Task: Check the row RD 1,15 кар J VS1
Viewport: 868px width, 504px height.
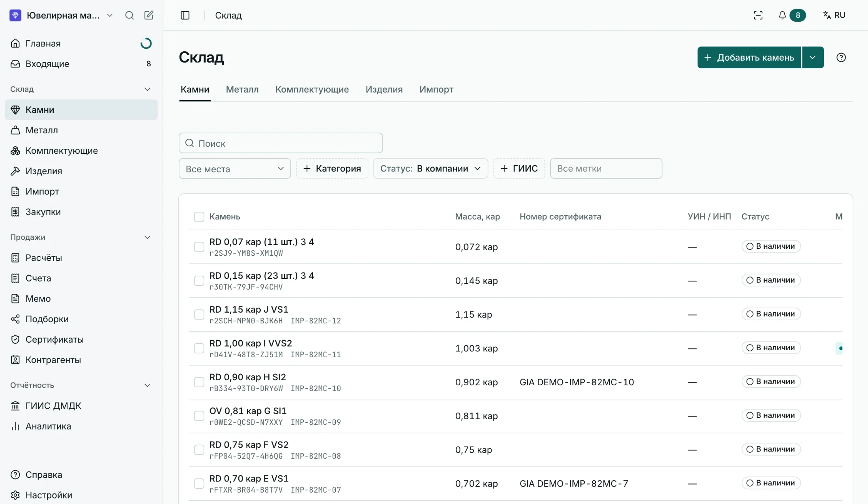Action: pos(199,315)
